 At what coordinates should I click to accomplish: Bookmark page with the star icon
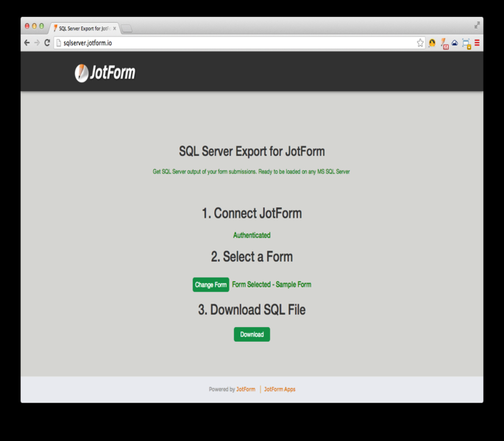tap(420, 43)
